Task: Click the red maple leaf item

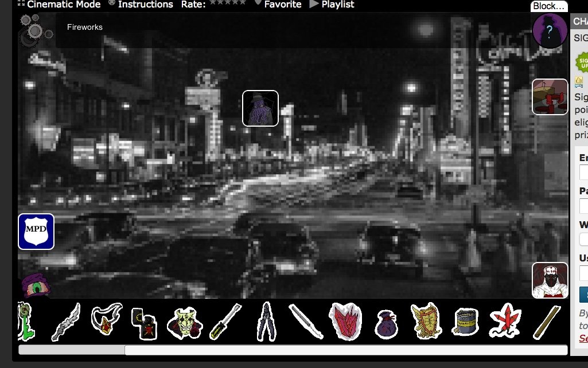Action: 505,320
